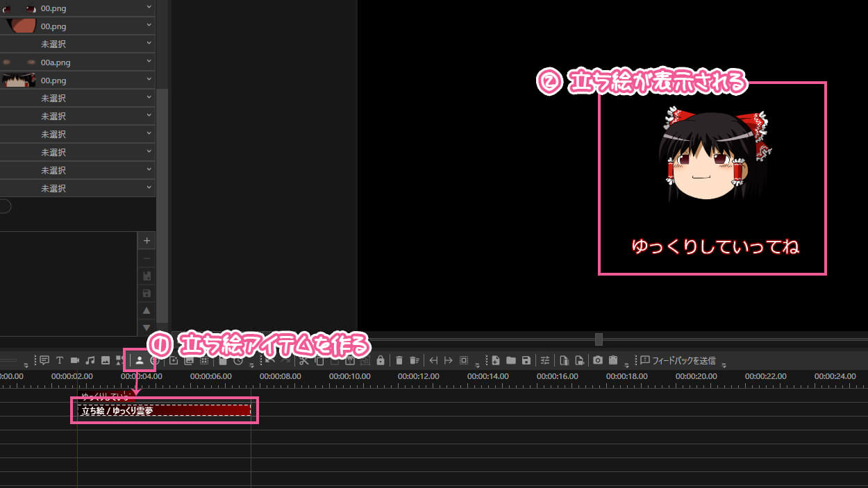868x488 pixels.
Task: Move entry down with the triangle-down button
Action: 147,328
